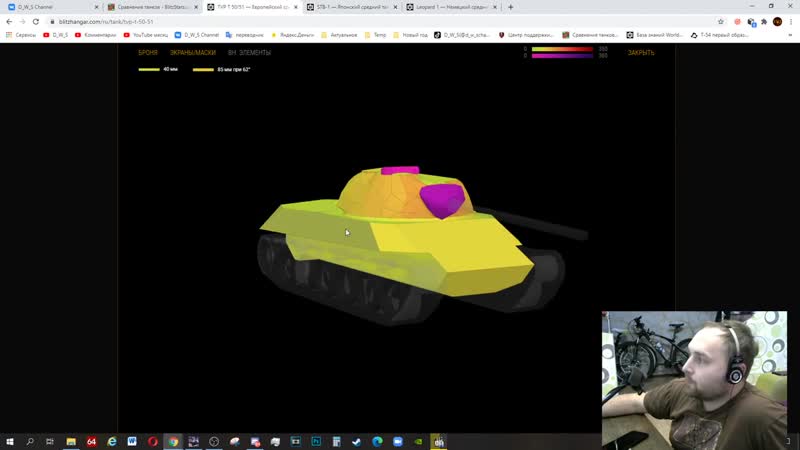Open OBS Studio from the taskbar
Viewport: 800px width, 450px height.
214,441
